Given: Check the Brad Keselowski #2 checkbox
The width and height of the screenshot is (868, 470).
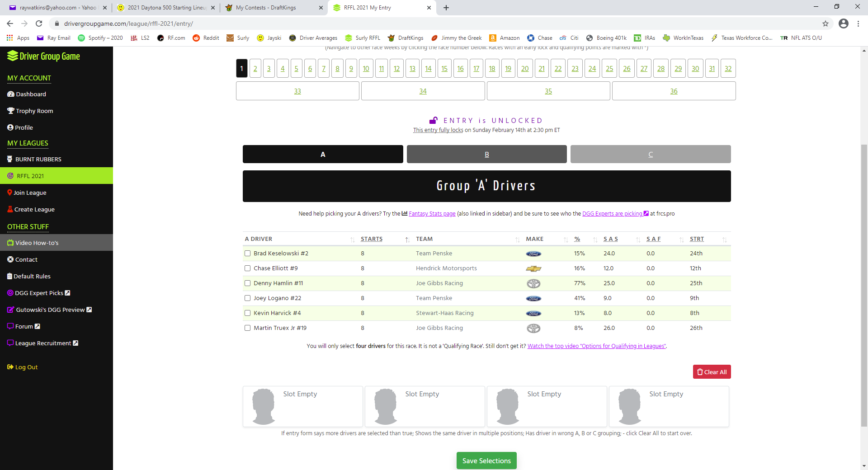Looking at the screenshot, I should (247, 254).
